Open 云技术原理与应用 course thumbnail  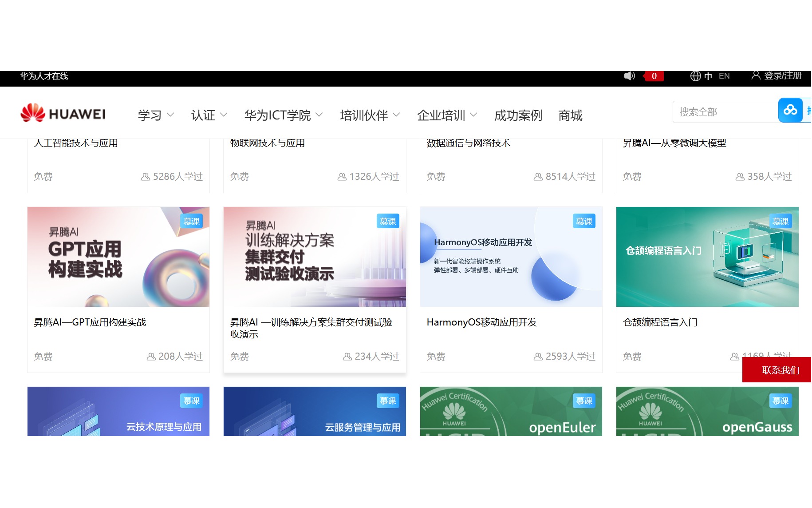pyautogui.click(x=118, y=411)
